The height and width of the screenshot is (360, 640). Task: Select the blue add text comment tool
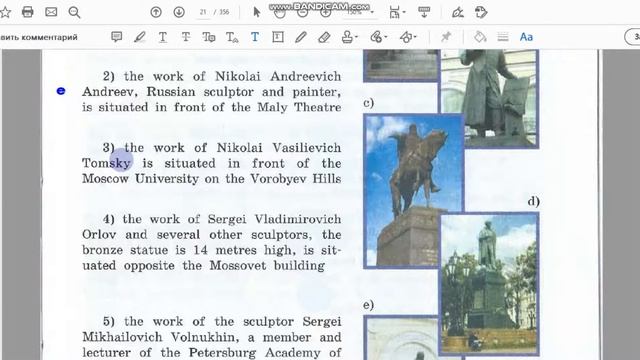click(255, 37)
